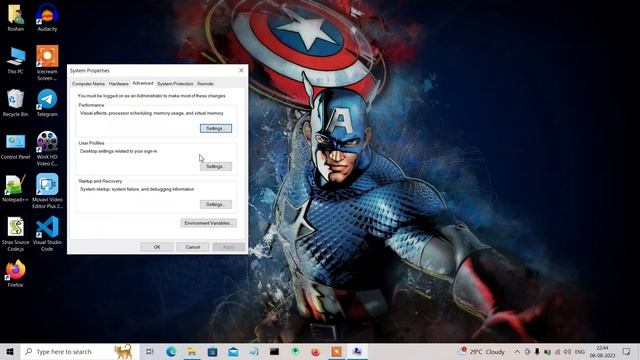Select the Control Panel desktop icon
The height and width of the screenshot is (360, 640).
coord(16,146)
